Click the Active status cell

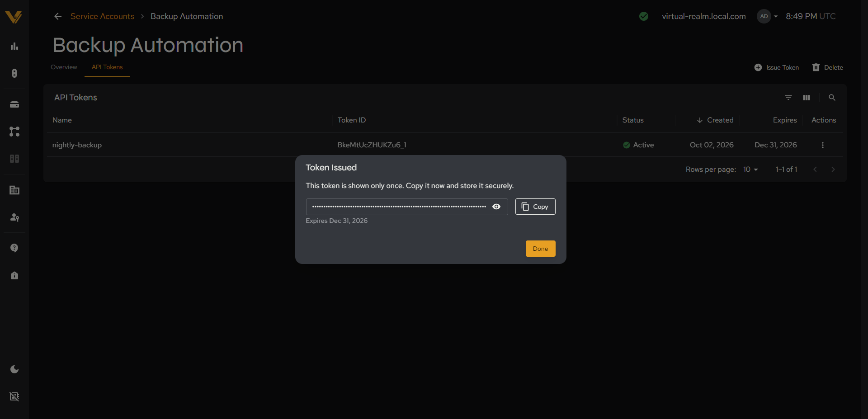tap(638, 145)
